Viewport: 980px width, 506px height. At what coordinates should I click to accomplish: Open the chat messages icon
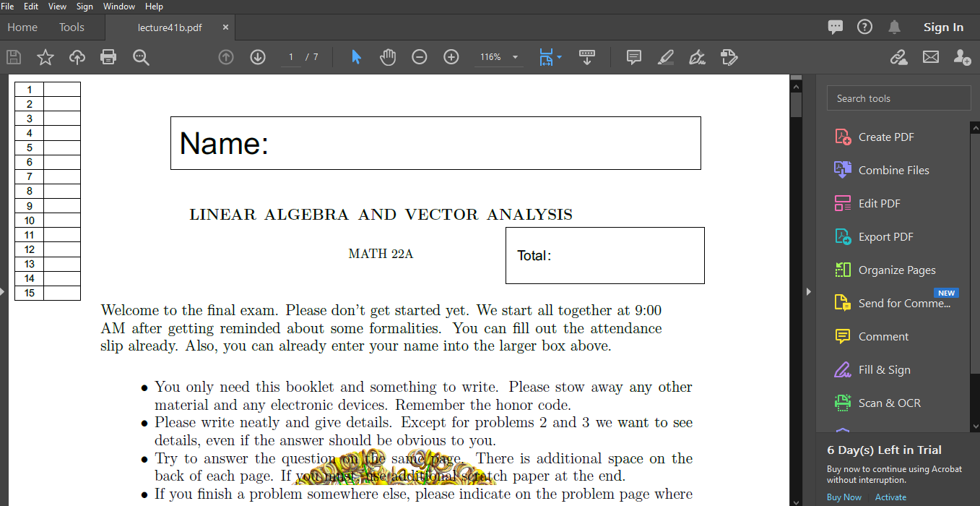(836, 27)
